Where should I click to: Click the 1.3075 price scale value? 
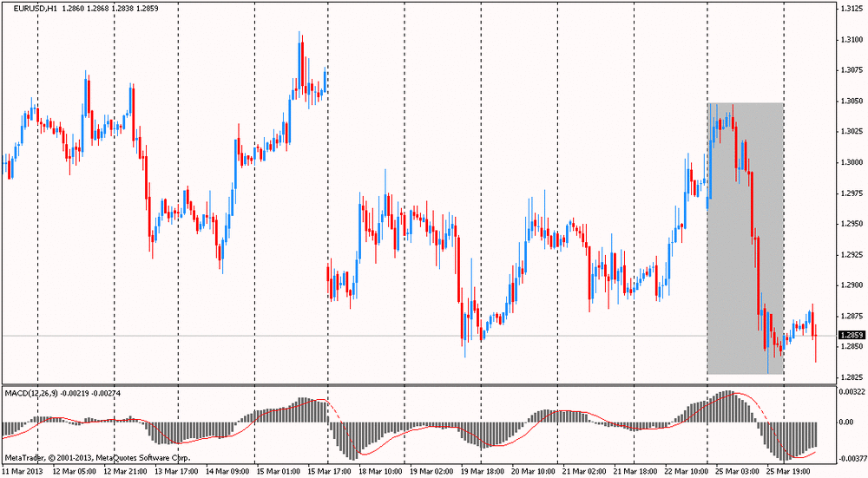coord(852,70)
